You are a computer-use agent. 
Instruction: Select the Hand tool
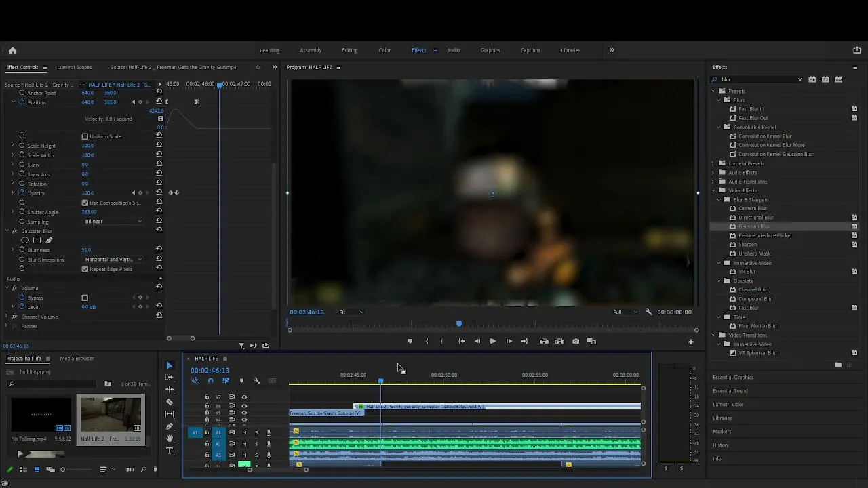coord(170,439)
